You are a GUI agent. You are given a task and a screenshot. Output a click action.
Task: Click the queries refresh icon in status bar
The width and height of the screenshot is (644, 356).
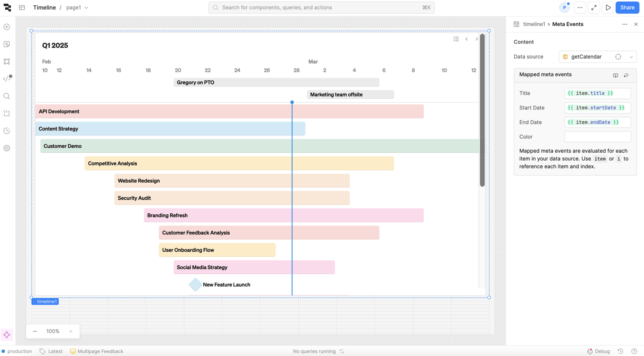click(x=342, y=351)
